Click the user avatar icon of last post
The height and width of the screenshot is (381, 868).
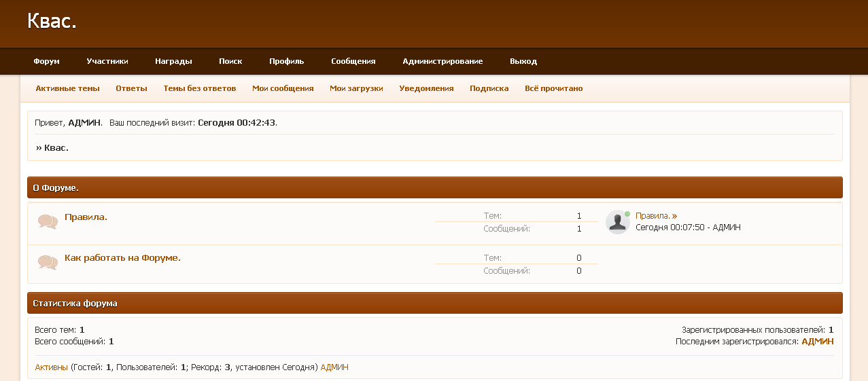617,222
